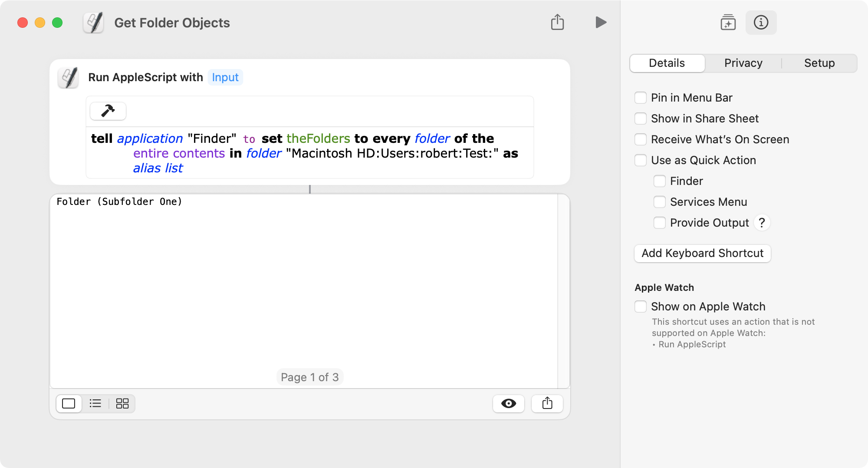Viewport: 868px width, 468px height.
Task: Share the output result
Action: point(547,404)
